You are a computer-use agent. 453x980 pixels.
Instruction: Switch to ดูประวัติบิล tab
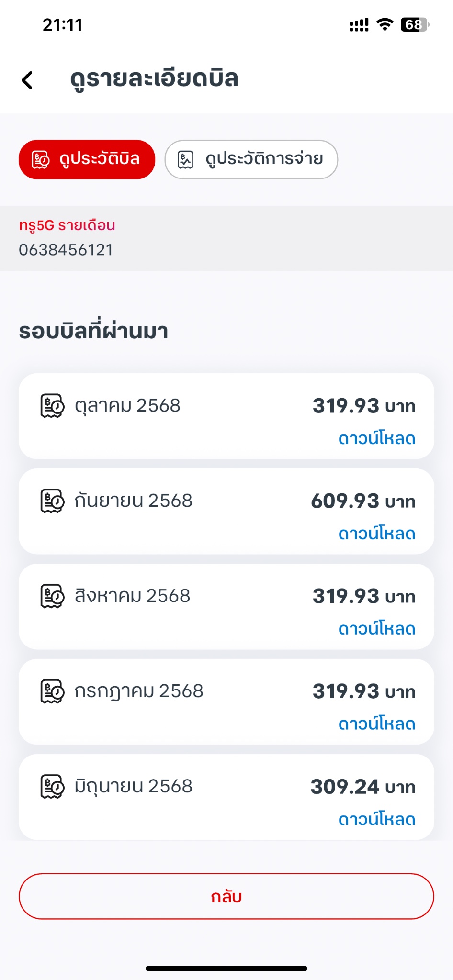[87, 159]
